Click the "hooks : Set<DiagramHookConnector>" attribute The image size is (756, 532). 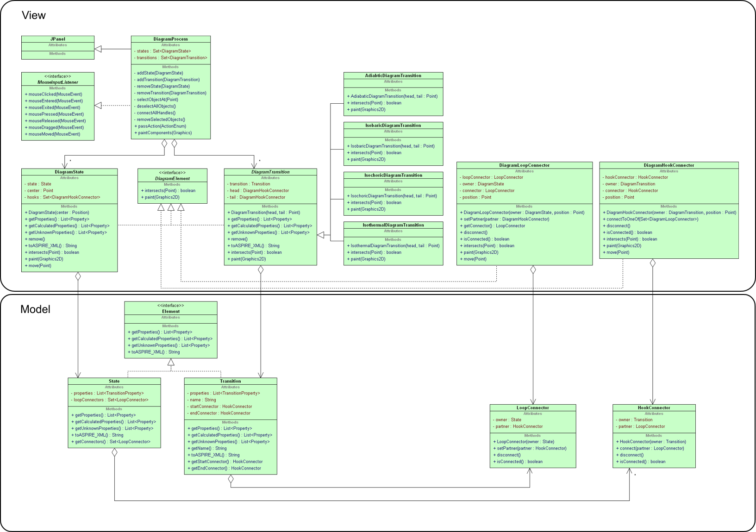[x=62, y=197]
